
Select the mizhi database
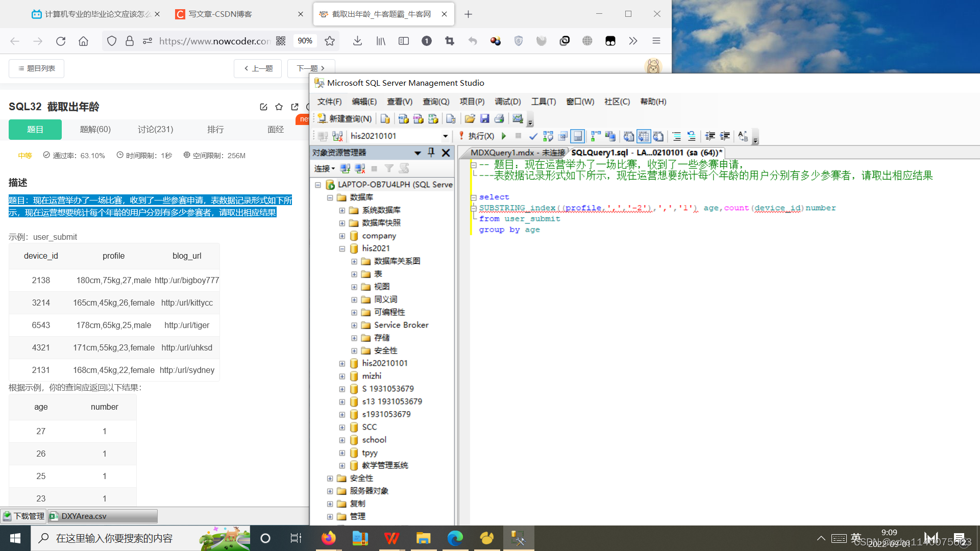372,376
